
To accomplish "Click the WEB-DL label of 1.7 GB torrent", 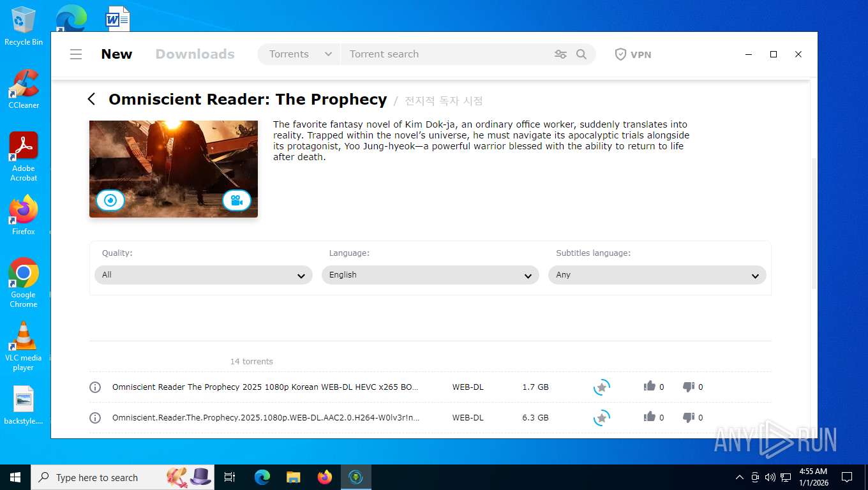I will (468, 387).
